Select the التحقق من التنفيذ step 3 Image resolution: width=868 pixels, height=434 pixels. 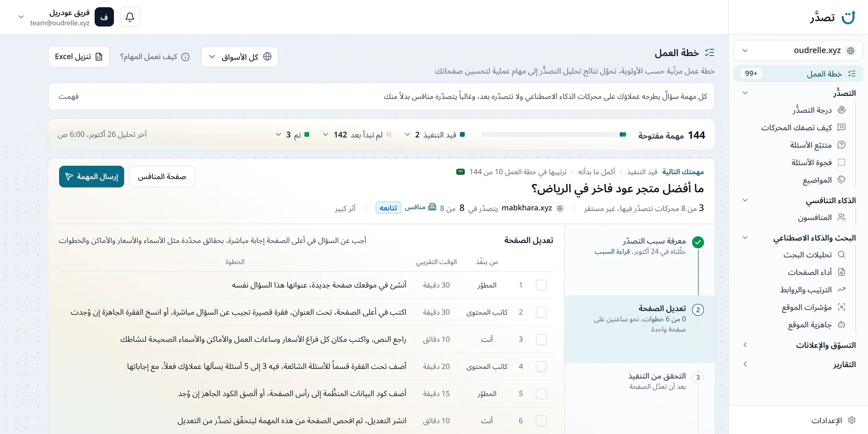(x=640, y=381)
